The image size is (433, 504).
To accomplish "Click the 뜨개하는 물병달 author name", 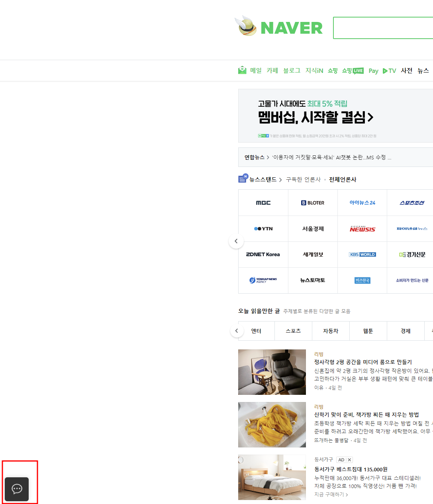I will pos(331,440).
